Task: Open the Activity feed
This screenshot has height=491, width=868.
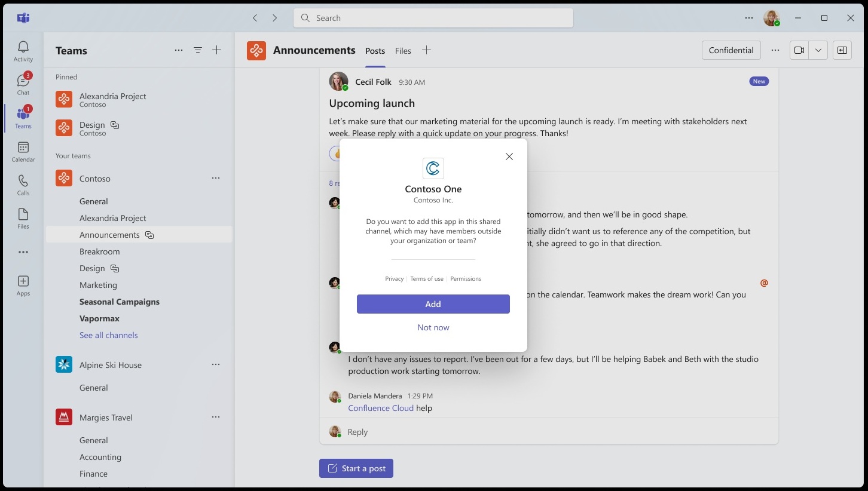Action: 23,51
